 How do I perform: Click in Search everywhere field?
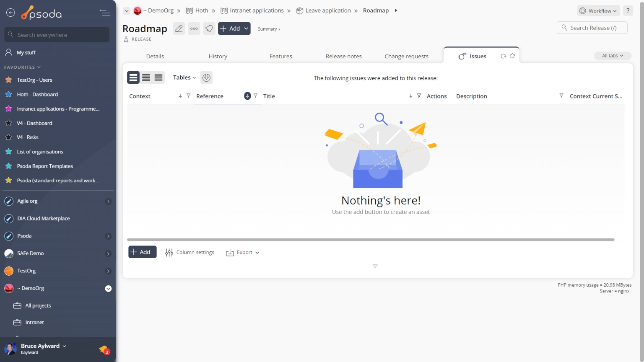click(x=57, y=35)
